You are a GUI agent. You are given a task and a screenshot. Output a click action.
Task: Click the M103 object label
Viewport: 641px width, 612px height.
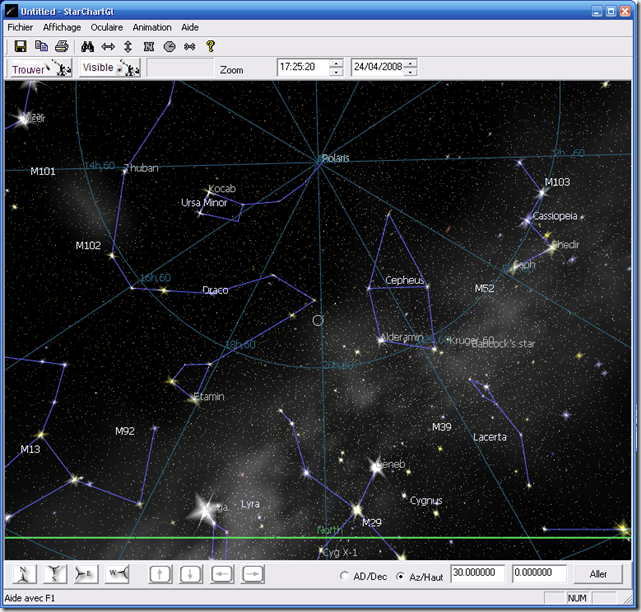(557, 182)
